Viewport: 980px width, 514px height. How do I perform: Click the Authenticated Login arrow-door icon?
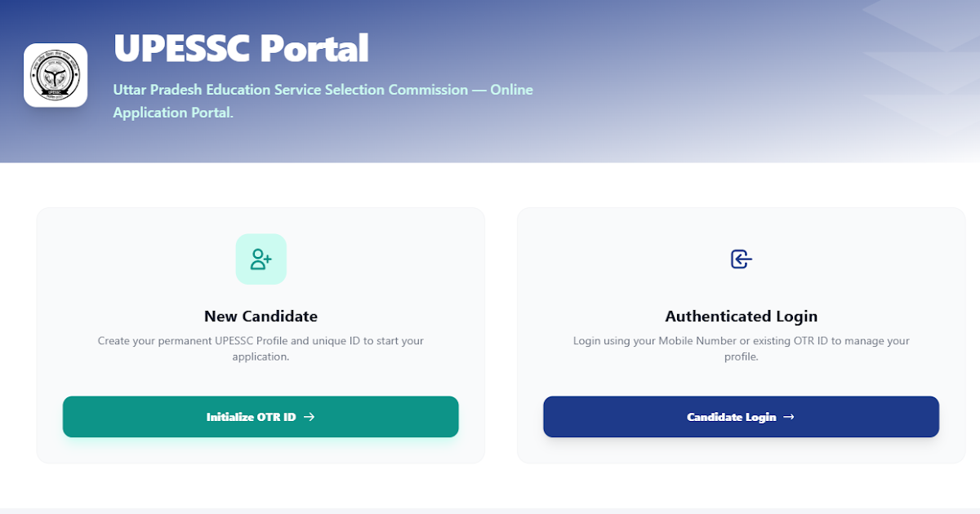tap(741, 259)
